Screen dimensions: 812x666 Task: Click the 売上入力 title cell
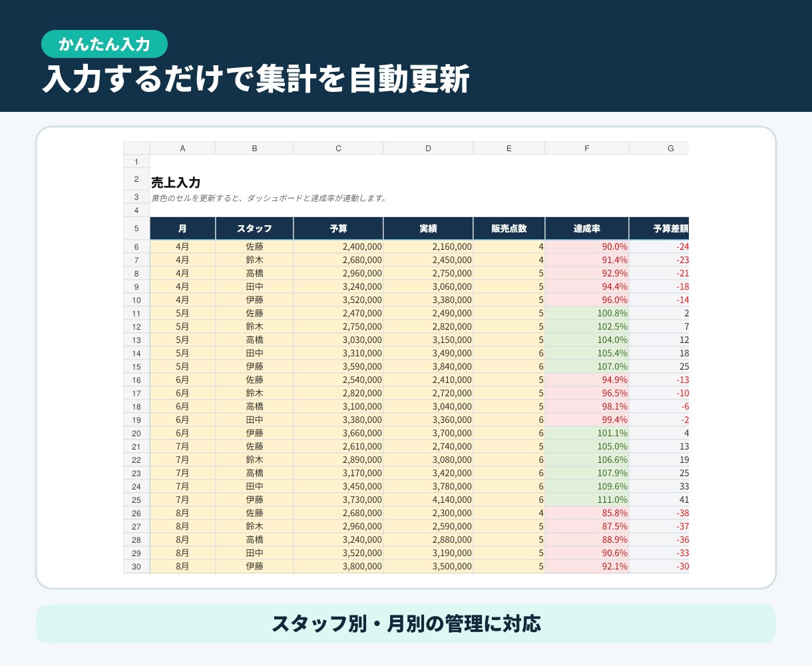(x=176, y=182)
